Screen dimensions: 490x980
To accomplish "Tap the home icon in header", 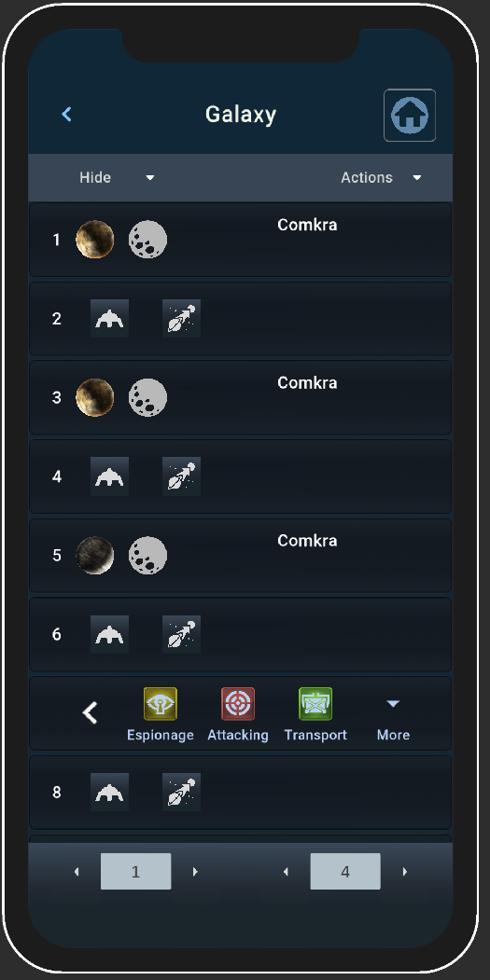I will pos(410,116).
